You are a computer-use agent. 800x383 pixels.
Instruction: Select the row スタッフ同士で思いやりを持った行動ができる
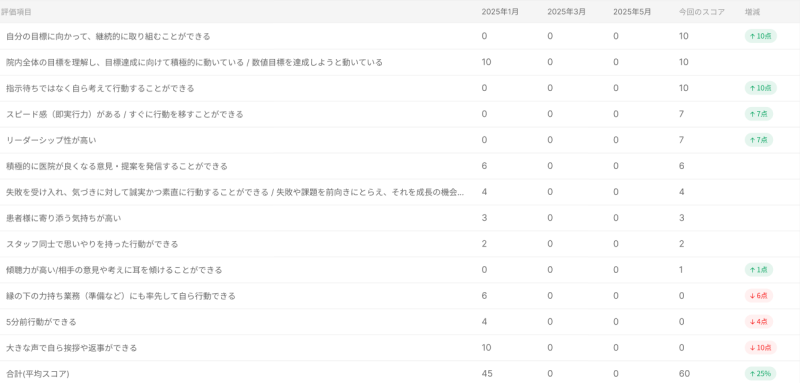pos(400,244)
